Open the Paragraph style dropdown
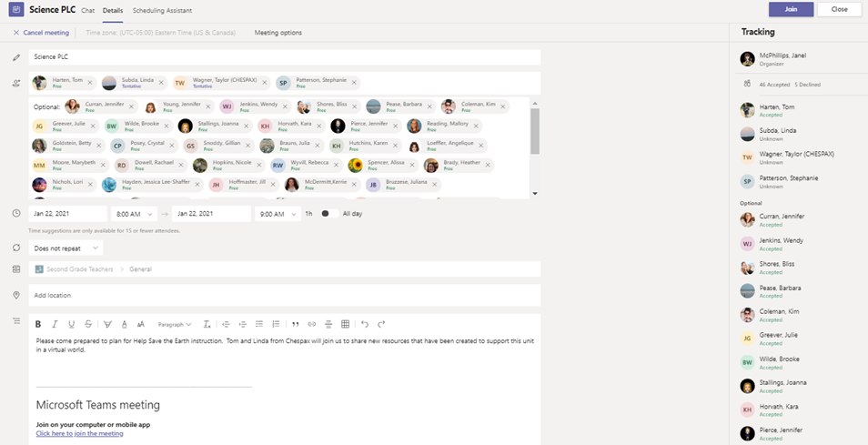 point(175,324)
